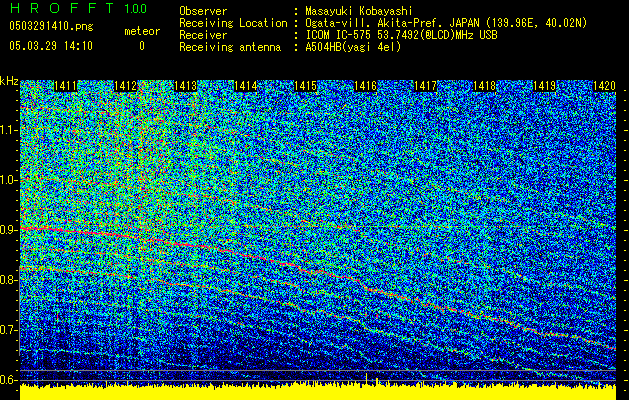The height and width of the screenshot is (400, 629).
Task: Click the 1417 time marker
Action: 425,86
